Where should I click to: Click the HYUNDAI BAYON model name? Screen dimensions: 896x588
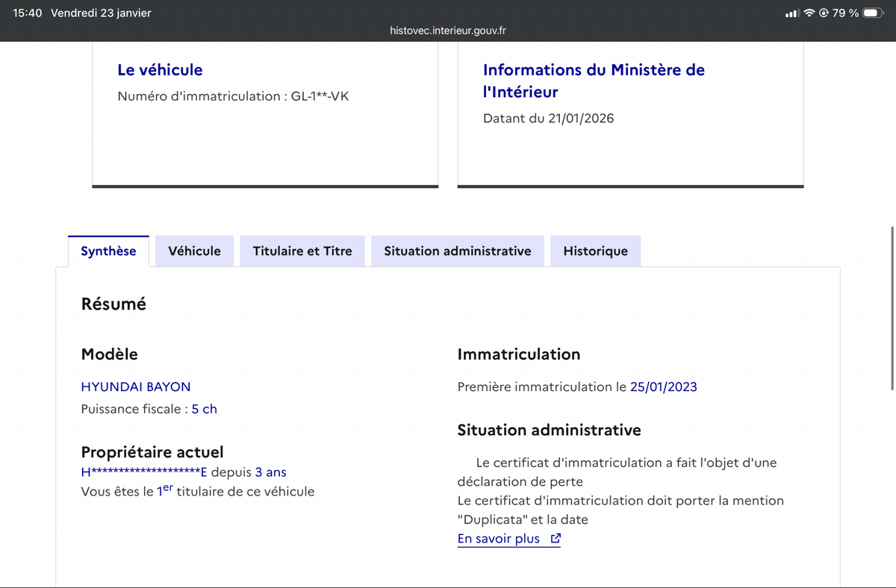[136, 387]
